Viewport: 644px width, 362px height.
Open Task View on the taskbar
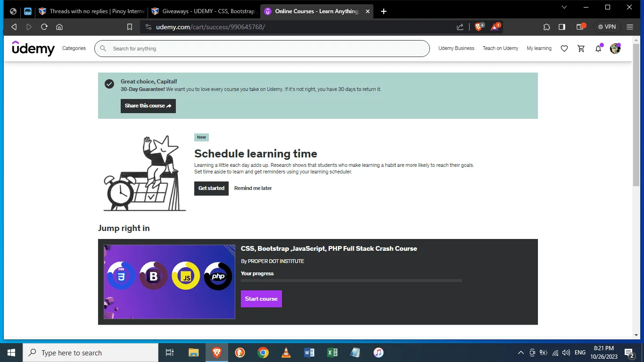click(x=170, y=353)
